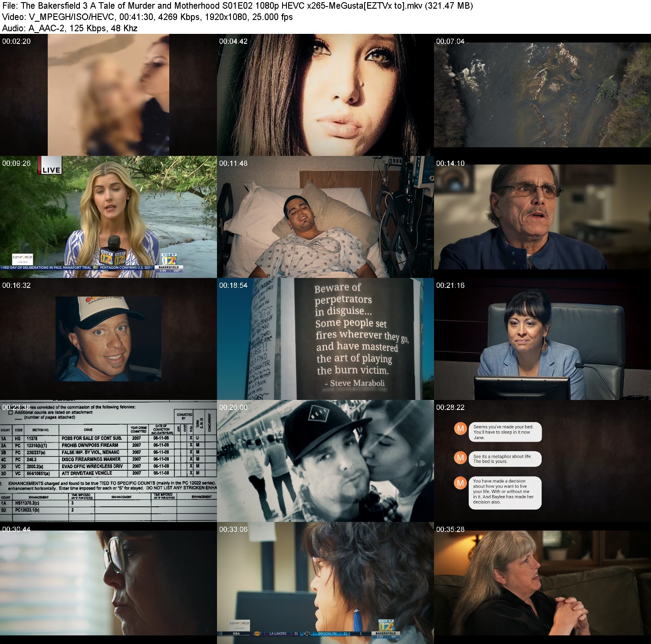651x644 pixels.
Task: Click the thumbnail at timestamp 00:02:20
Action: pos(108,95)
